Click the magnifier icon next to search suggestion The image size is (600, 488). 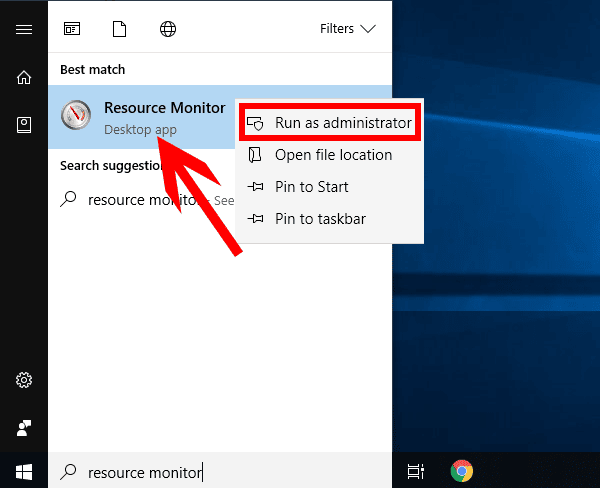point(68,199)
